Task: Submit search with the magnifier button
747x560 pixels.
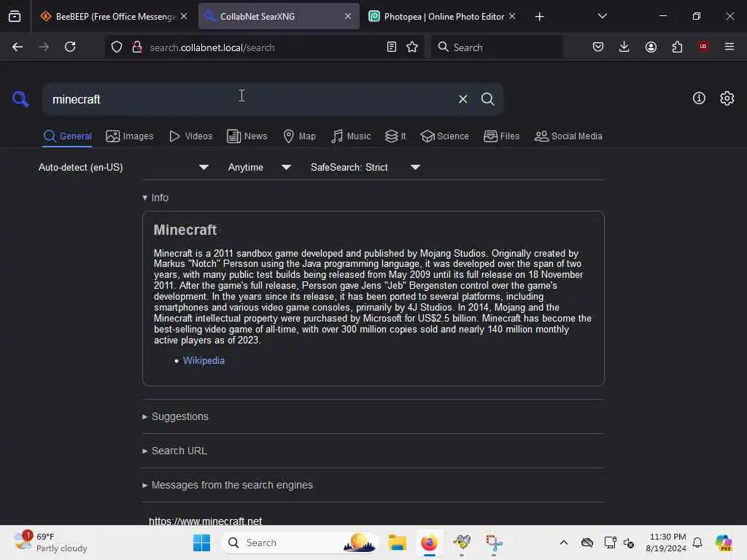Action: pyautogui.click(x=487, y=99)
